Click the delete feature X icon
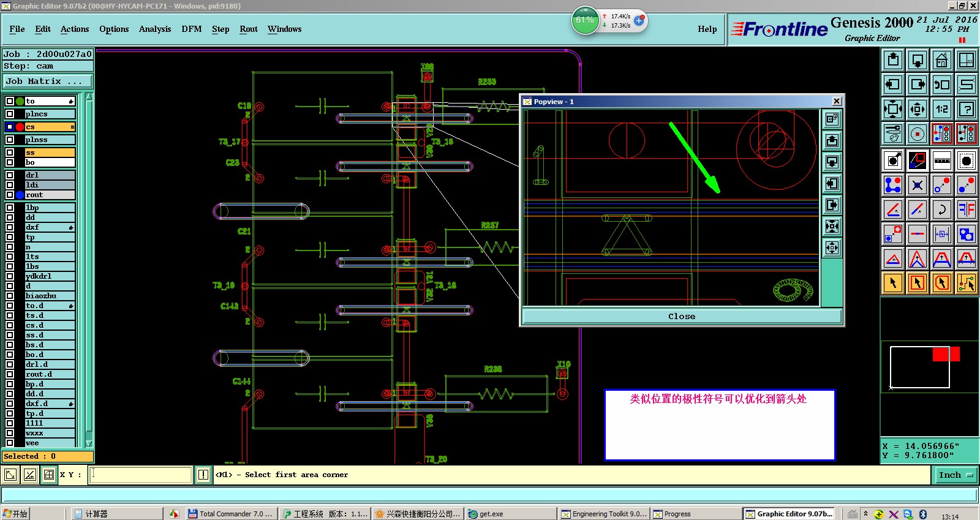This screenshot has width=980, height=520. pyautogui.click(x=918, y=185)
